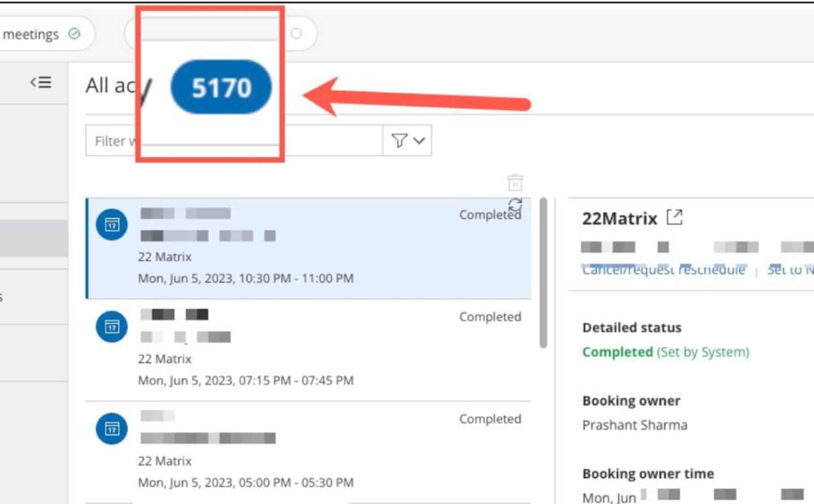Click the green check icon beside meetings
Screen dimensions: 814x504
pyautogui.click(x=74, y=34)
